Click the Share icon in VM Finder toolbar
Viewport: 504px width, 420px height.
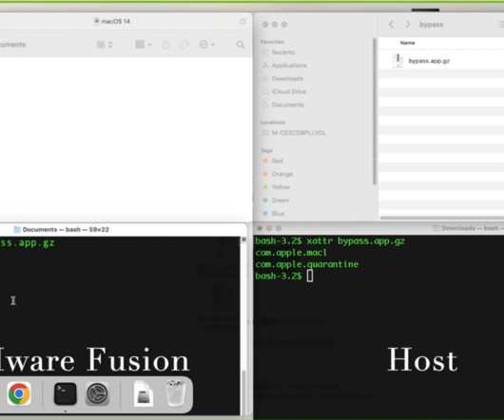(x=165, y=45)
